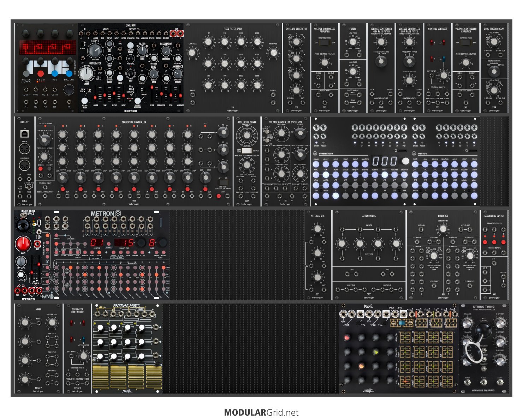Click the FIXED FILTER BANK title text

coord(233,29)
